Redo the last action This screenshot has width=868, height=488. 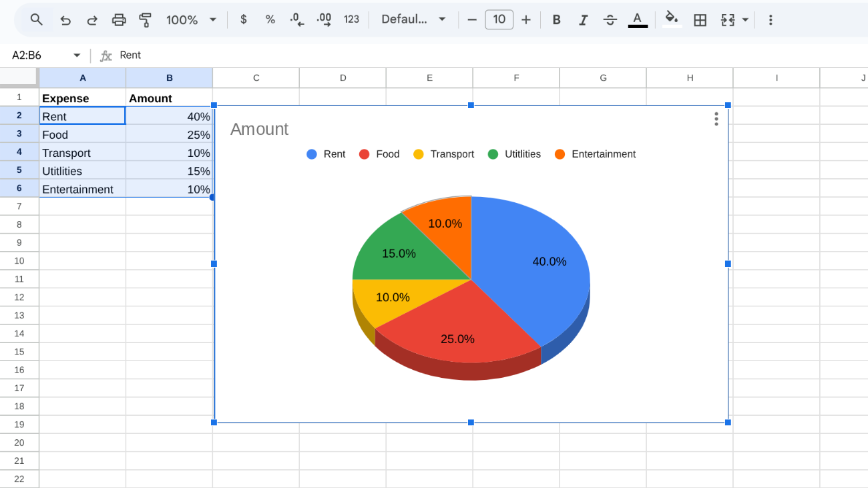click(92, 19)
